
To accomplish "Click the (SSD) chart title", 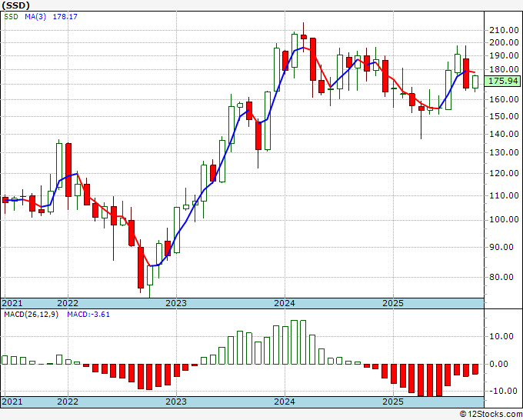I will point(15,5).
